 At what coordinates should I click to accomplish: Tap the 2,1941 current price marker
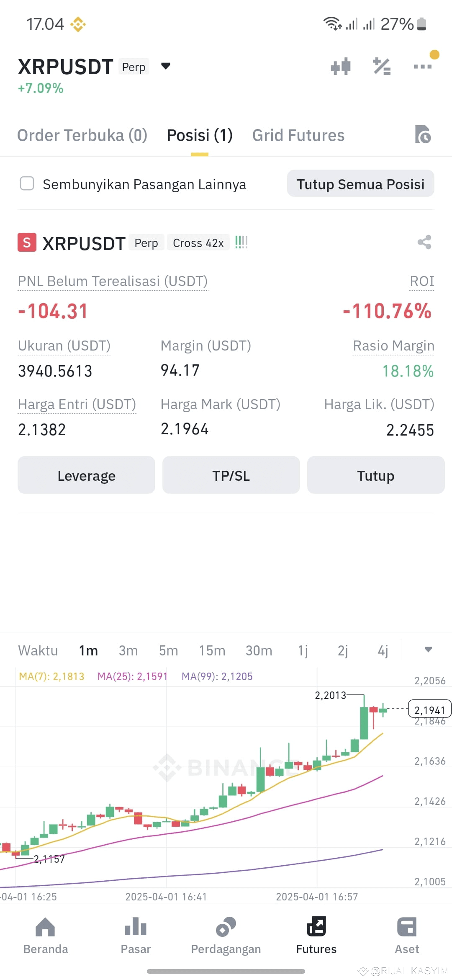pyautogui.click(x=429, y=709)
